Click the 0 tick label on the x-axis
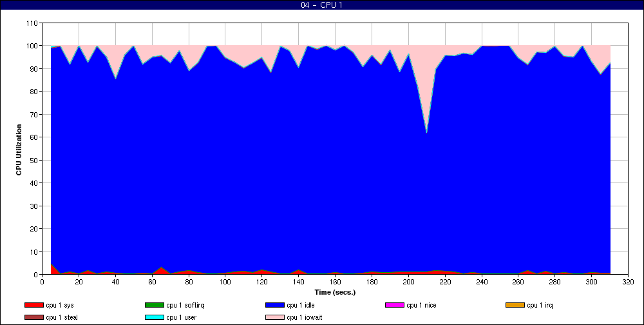 pyautogui.click(x=42, y=282)
